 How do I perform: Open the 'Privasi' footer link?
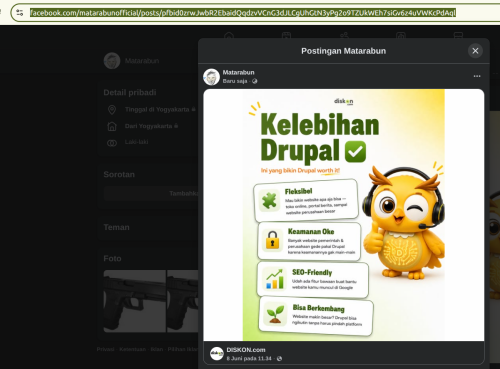click(x=105, y=349)
